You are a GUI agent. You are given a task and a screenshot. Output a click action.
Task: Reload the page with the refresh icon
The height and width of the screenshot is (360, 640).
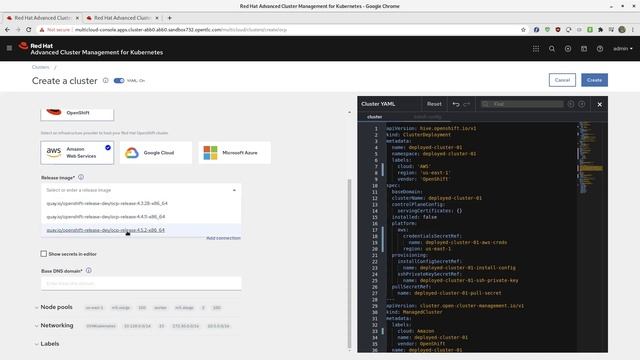[29, 30]
